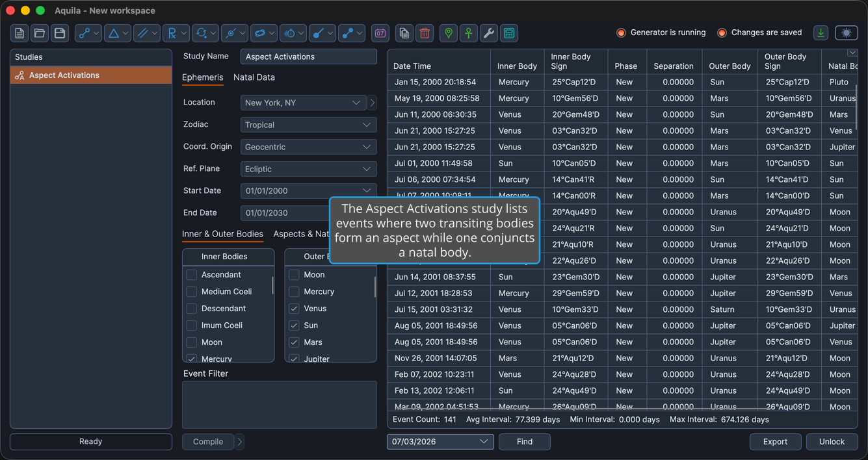Select the Inner & Outer Bodies tab

[x=222, y=234]
